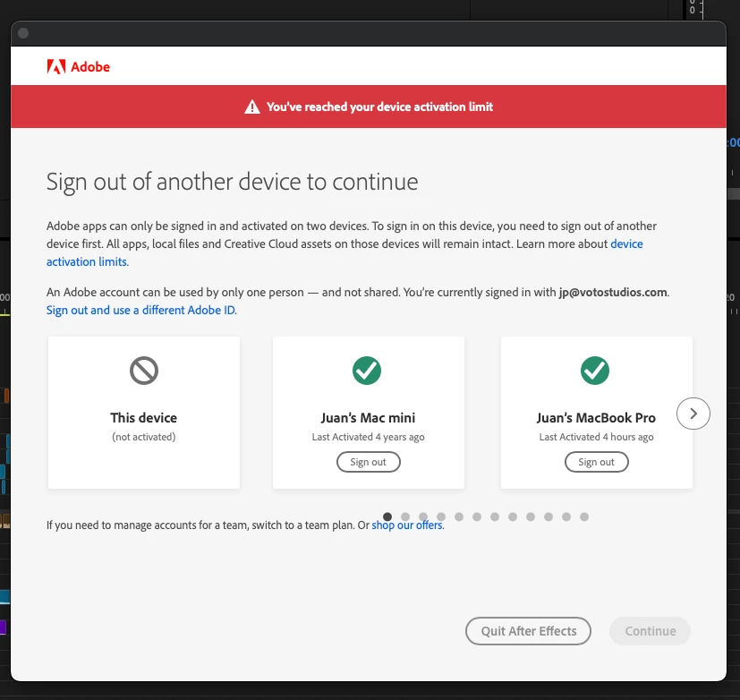740x700 pixels.
Task: Click the window close dot in title bar
Action: pyautogui.click(x=23, y=33)
